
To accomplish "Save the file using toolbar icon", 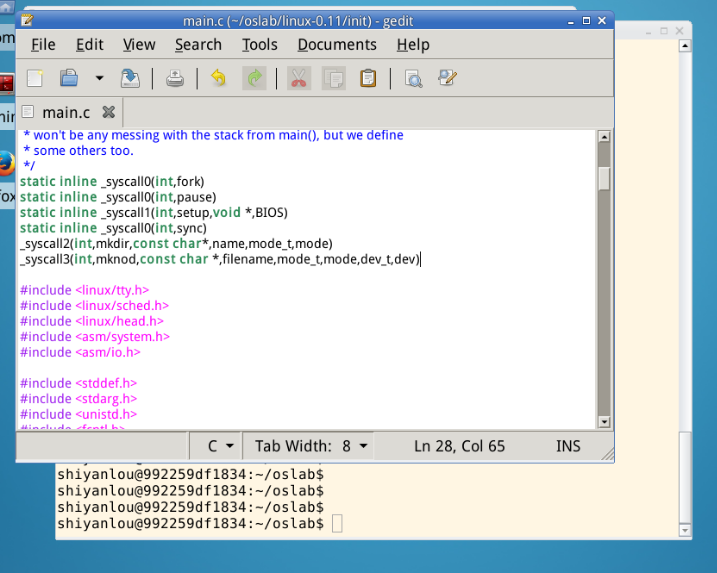I will [130, 78].
